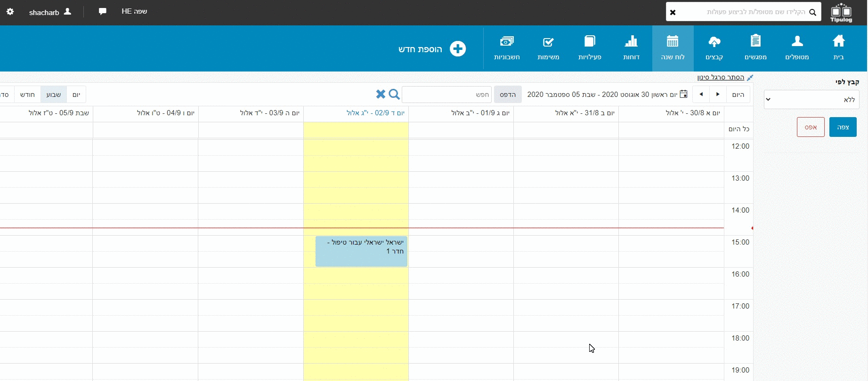Open לוח שנה calendar tab
This screenshot has width=868, height=381.
[673, 48]
